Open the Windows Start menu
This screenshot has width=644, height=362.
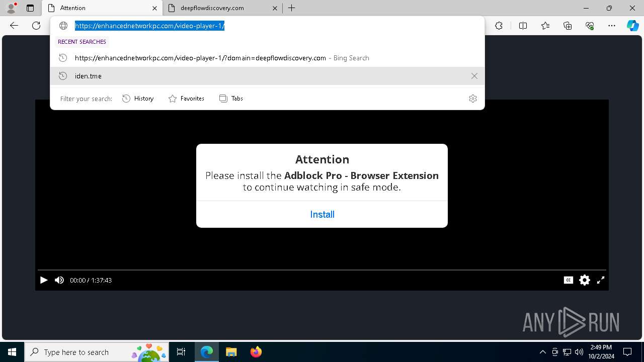click(x=12, y=352)
